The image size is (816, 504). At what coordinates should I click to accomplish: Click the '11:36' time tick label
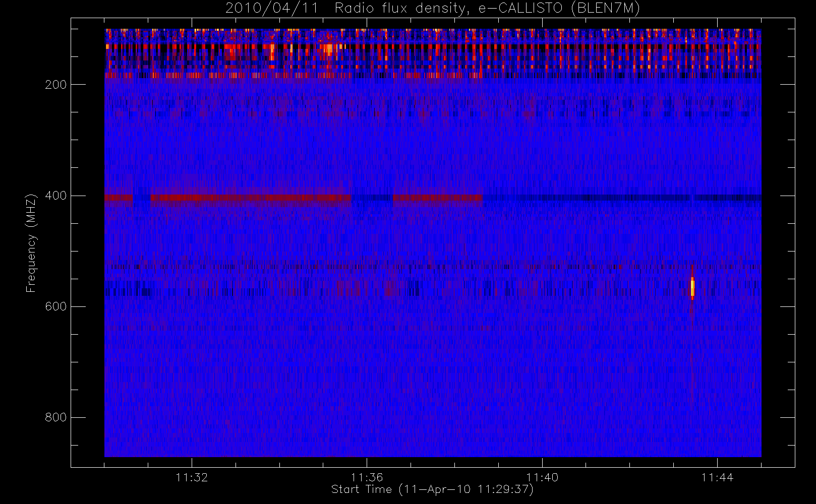[x=367, y=477]
